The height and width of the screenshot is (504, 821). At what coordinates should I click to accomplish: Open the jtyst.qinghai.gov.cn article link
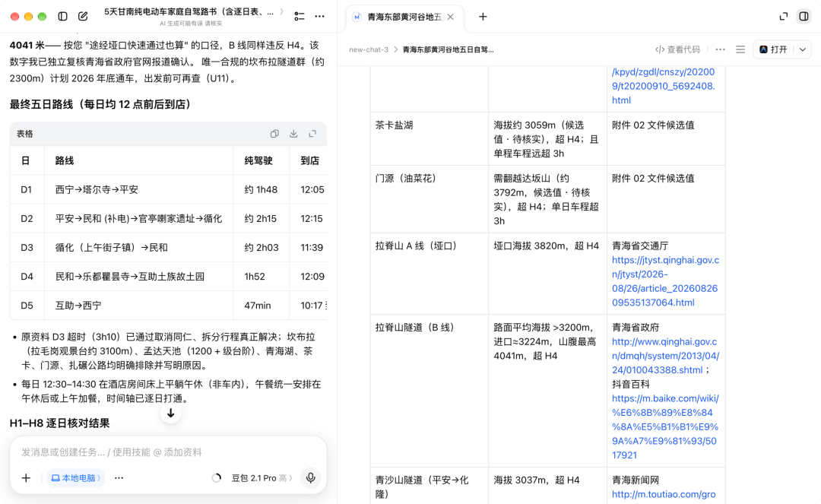coord(665,281)
